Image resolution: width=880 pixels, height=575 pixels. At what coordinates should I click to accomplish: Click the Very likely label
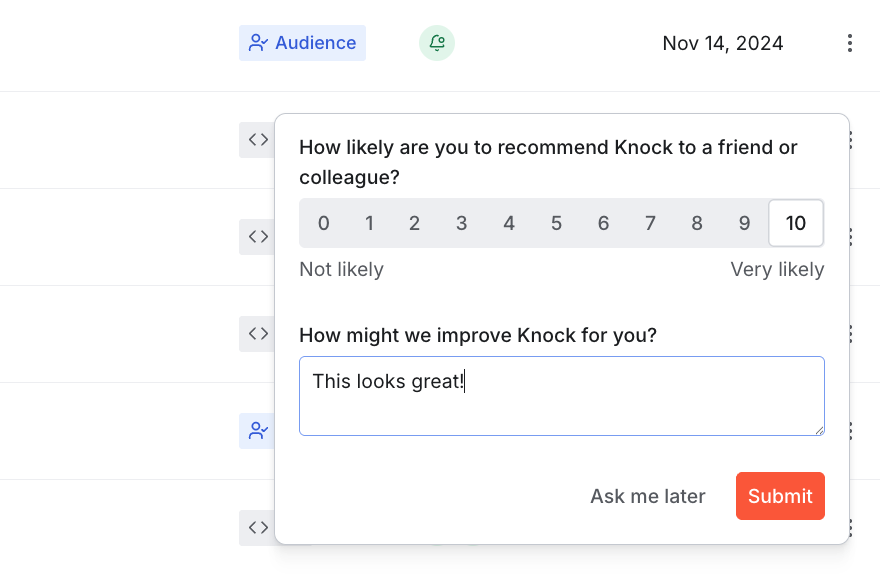(x=777, y=269)
